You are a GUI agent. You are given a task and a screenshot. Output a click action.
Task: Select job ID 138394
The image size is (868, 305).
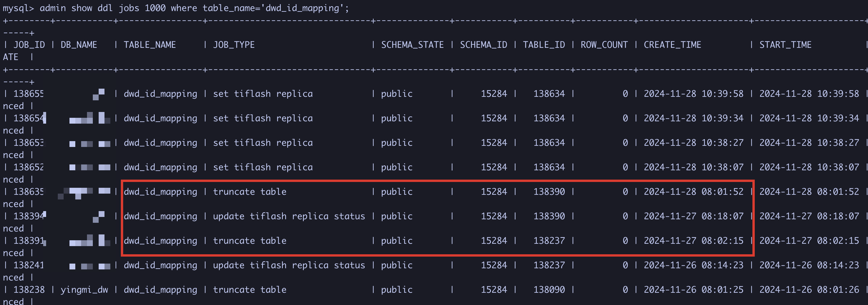coord(29,216)
